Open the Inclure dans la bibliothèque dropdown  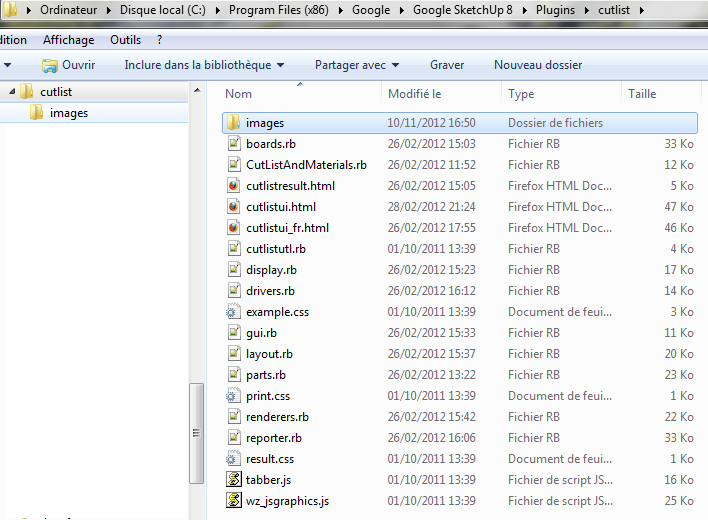tap(204, 65)
